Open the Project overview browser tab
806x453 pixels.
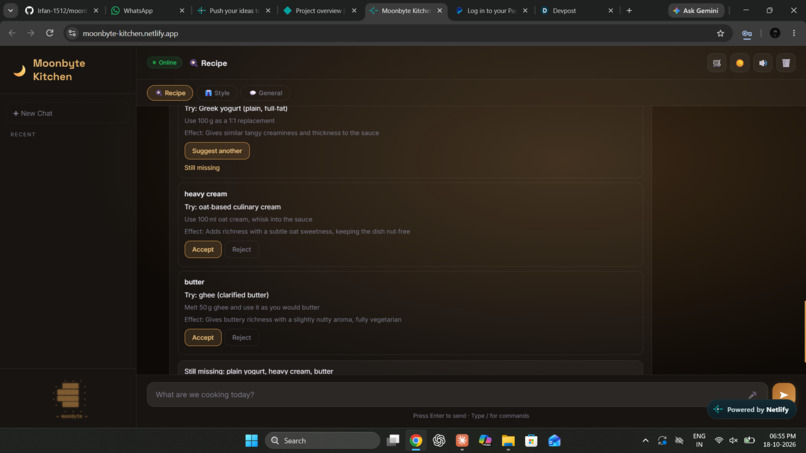[318, 10]
